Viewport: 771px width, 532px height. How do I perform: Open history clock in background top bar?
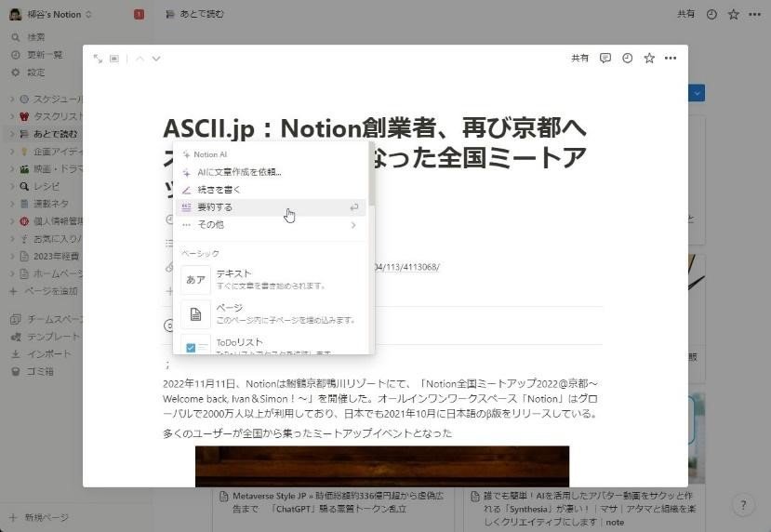click(x=711, y=14)
